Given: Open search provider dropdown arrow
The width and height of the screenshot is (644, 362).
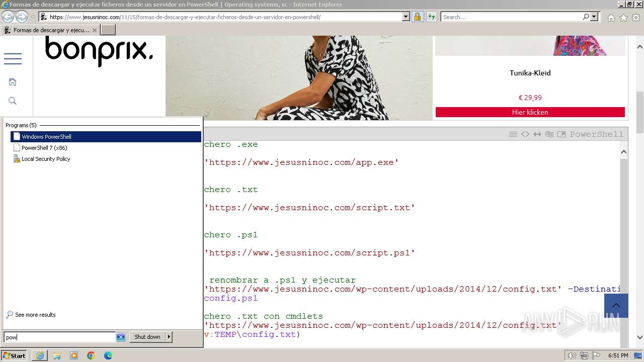Looking at the screenshot, I should (595, 17).
